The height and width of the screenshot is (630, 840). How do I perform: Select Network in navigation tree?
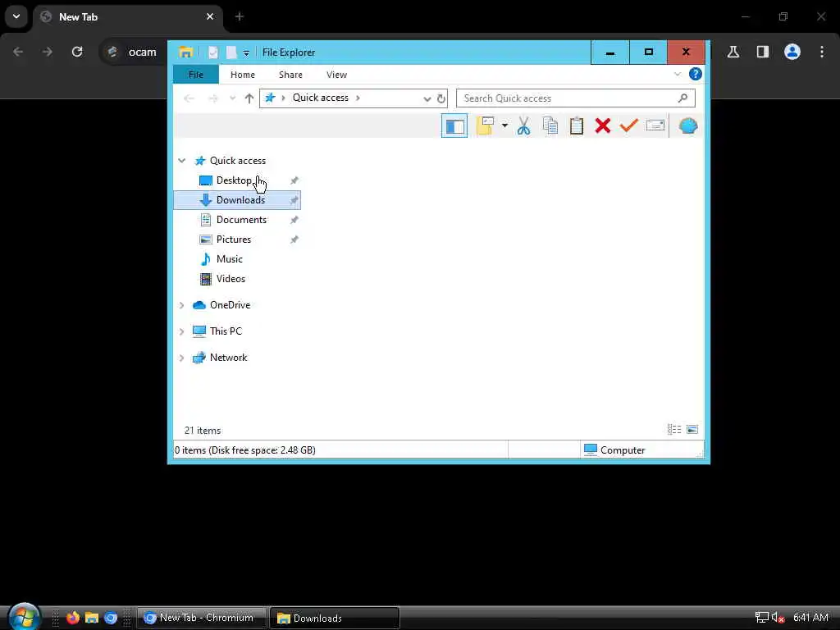point(228,358)
